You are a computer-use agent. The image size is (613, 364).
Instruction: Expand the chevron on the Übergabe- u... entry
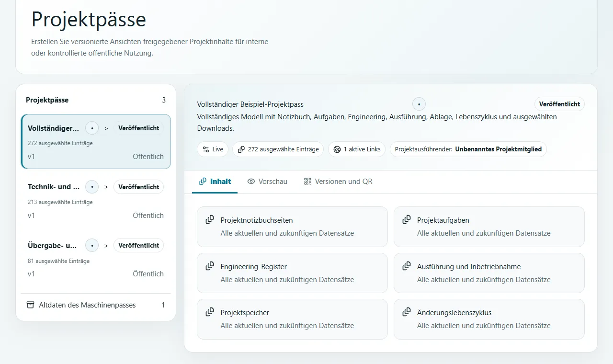coord(106,246)
